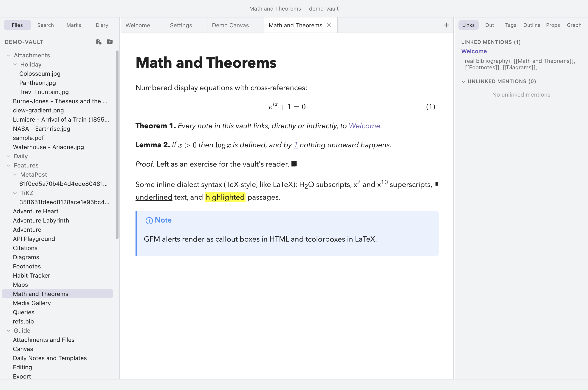Click the linked mention context snippet

coord(520,64)
